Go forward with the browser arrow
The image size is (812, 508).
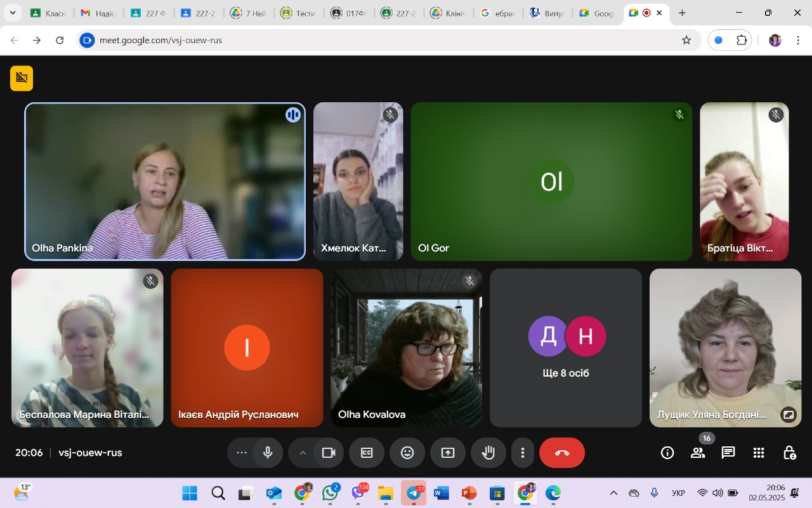[37, 40]
